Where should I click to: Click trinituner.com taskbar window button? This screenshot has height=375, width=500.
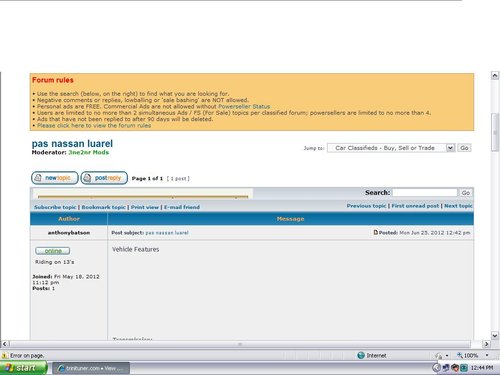pyautogui.click(x=91, y=368)
